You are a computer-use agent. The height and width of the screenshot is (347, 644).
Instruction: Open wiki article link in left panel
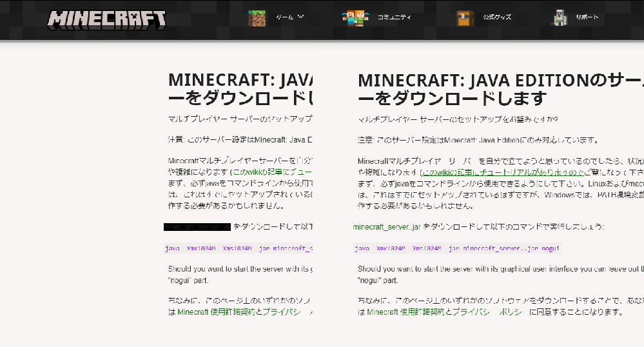click(x=272, y=172)
